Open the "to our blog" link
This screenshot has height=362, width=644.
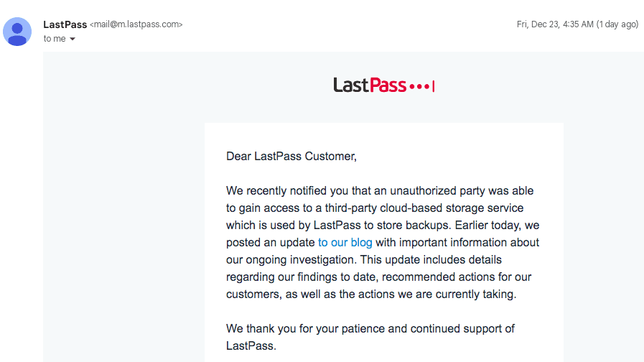point(345,243)
